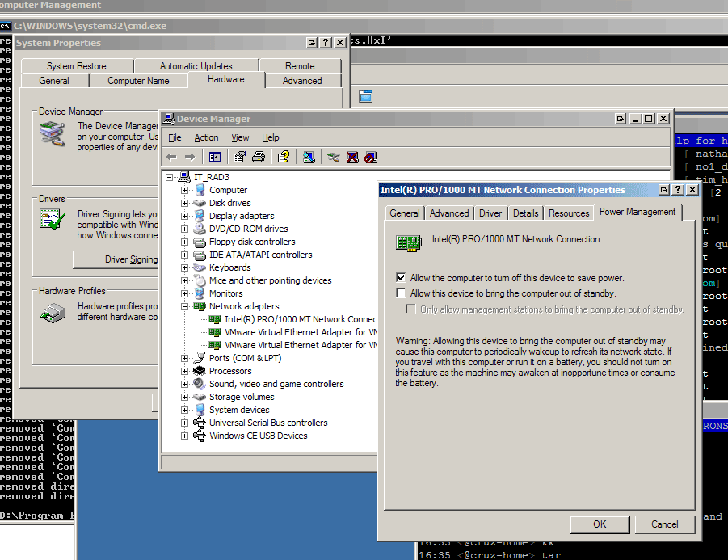728x560 pixels.
Task: Click the Keyboards category icon
Action: pos(200,267)
